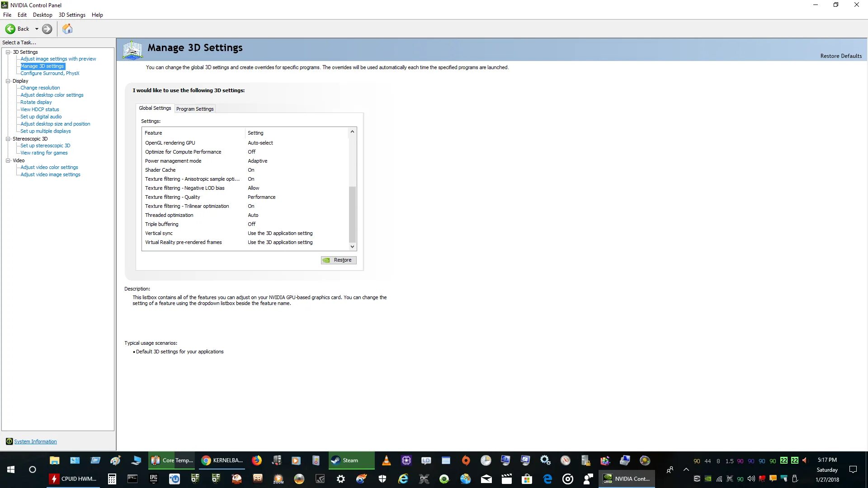Screen dimensions: 868x488
Task: Open Microsoft Store from taskbar
Action: pos(527,479)
